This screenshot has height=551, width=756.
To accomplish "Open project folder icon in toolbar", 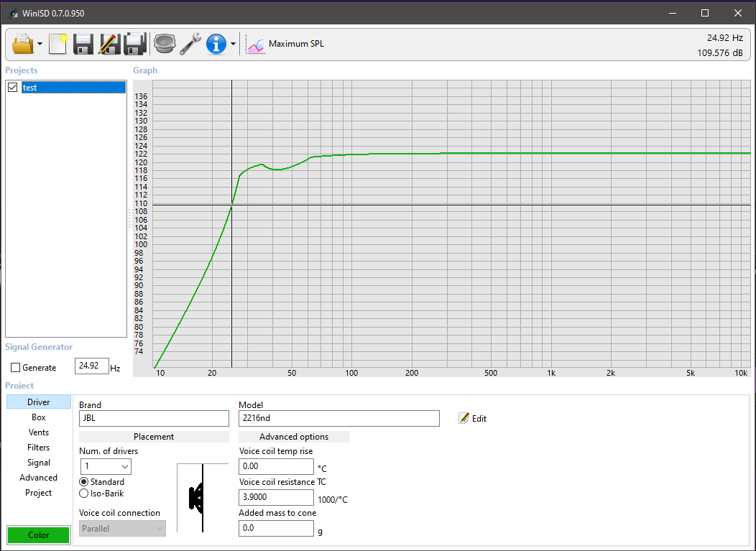I will [23, 44].
